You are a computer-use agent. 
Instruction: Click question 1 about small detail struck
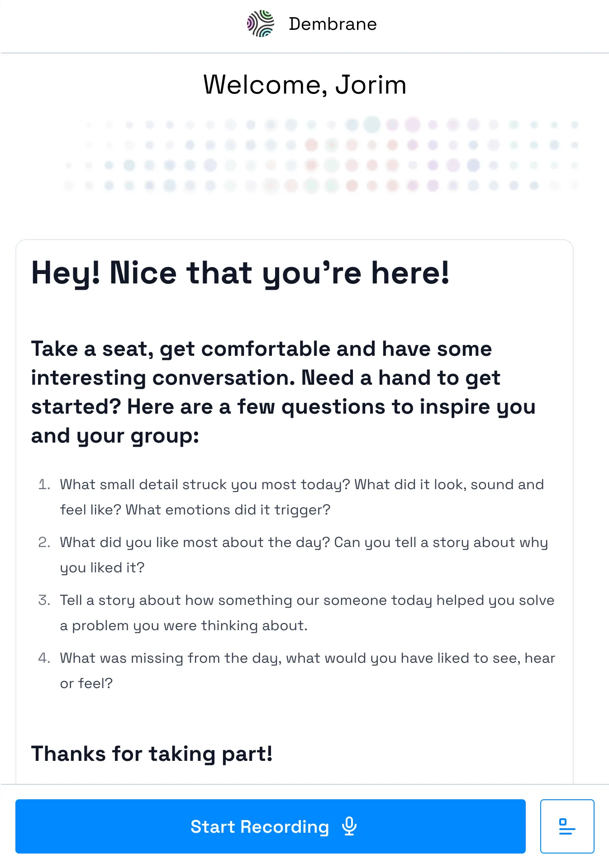[x=302, y=497]
